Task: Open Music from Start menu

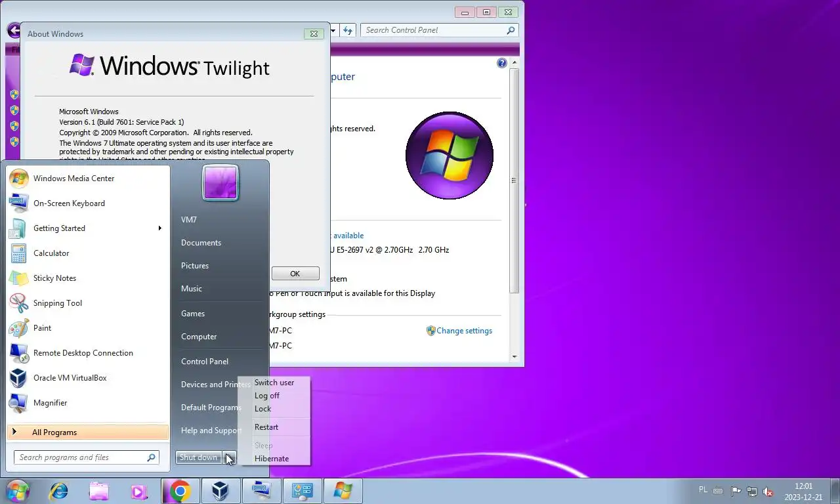Action: pos(192,289)
